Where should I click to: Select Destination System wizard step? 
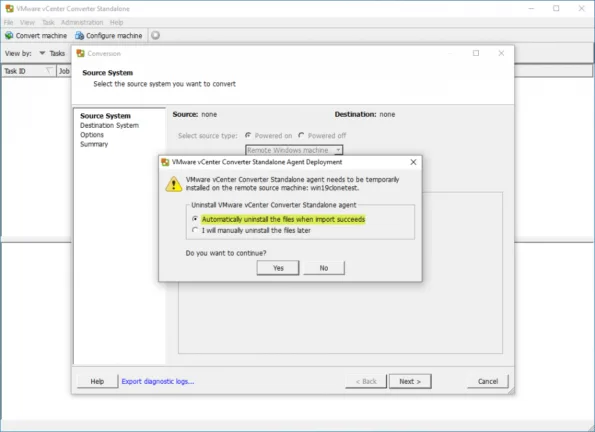pyautogui.click(x=109, y=125)
